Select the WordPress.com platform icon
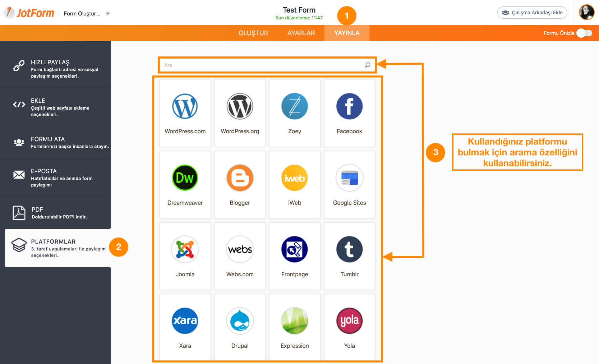 pyautogui.click(x=185, y=106)
